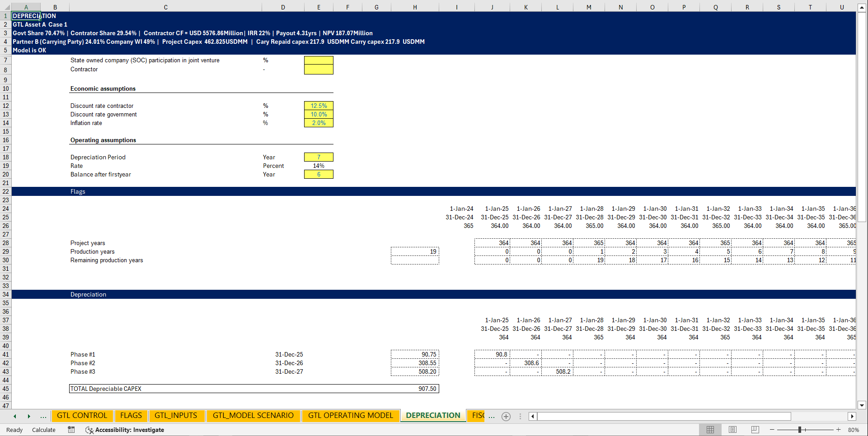
Task: Expand more sheets via ellipsis after FISC tab
Action: [492, 416]
